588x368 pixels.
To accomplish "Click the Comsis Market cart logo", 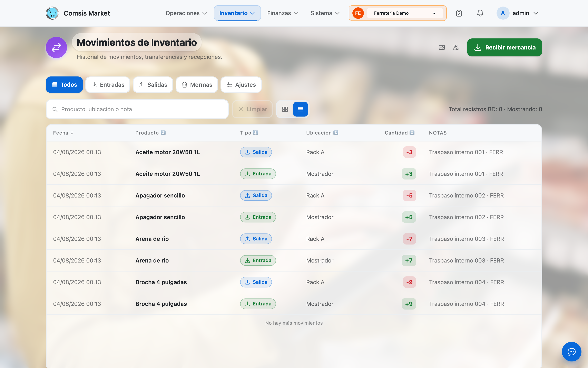I will (52, 13).
